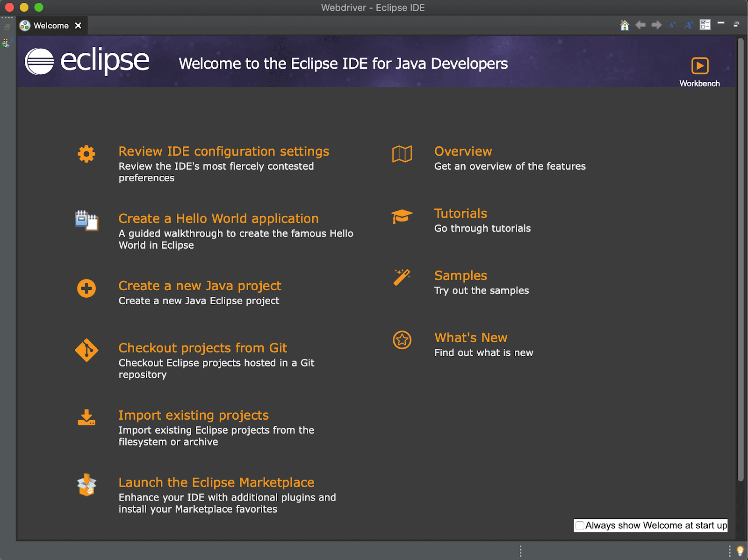
Task: Open Review IDE configuration settings
Action: click(x=224, y=151)
